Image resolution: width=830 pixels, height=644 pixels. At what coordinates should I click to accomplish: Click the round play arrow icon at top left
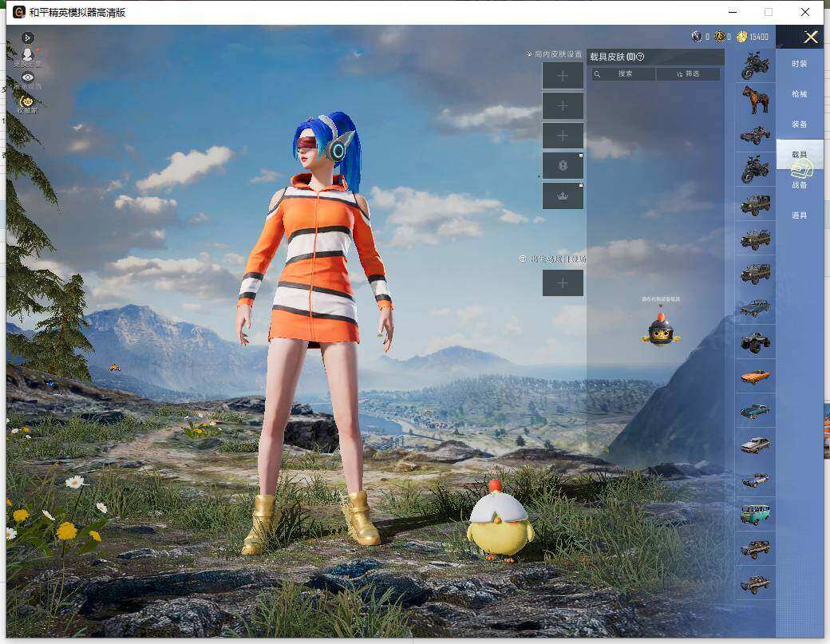(x=27, y=38)
